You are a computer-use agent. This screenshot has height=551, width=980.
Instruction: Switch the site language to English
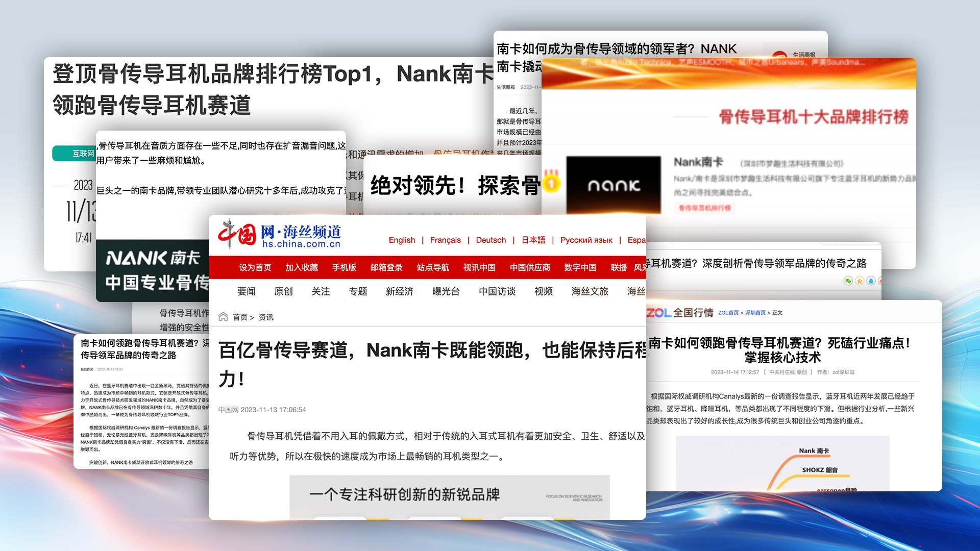[402, 240]
